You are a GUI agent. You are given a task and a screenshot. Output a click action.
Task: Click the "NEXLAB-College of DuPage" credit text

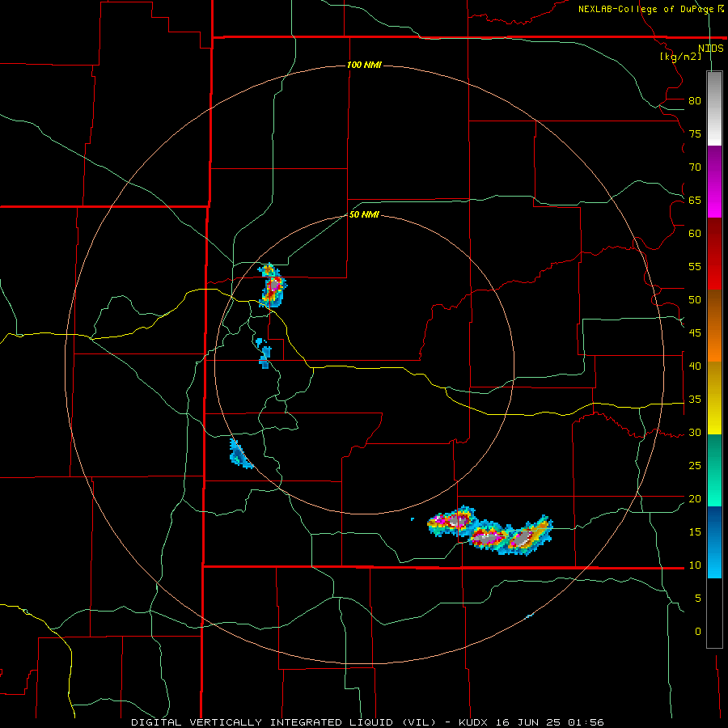click(x=646, y=9)
